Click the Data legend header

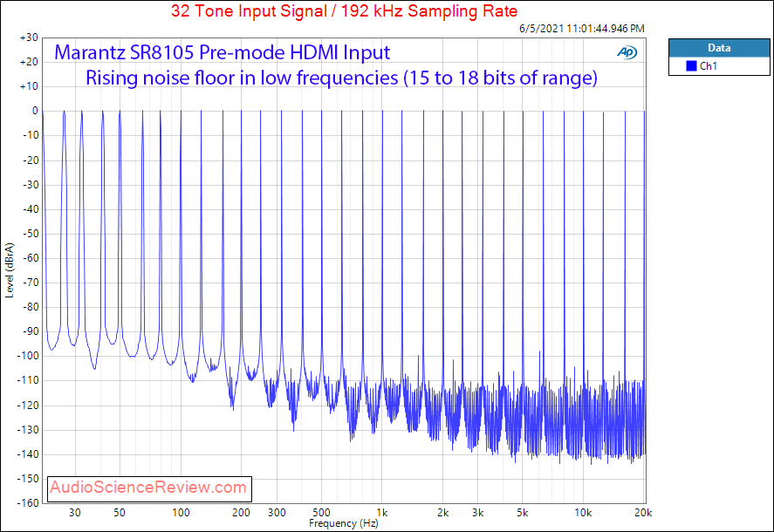[719, 48]
